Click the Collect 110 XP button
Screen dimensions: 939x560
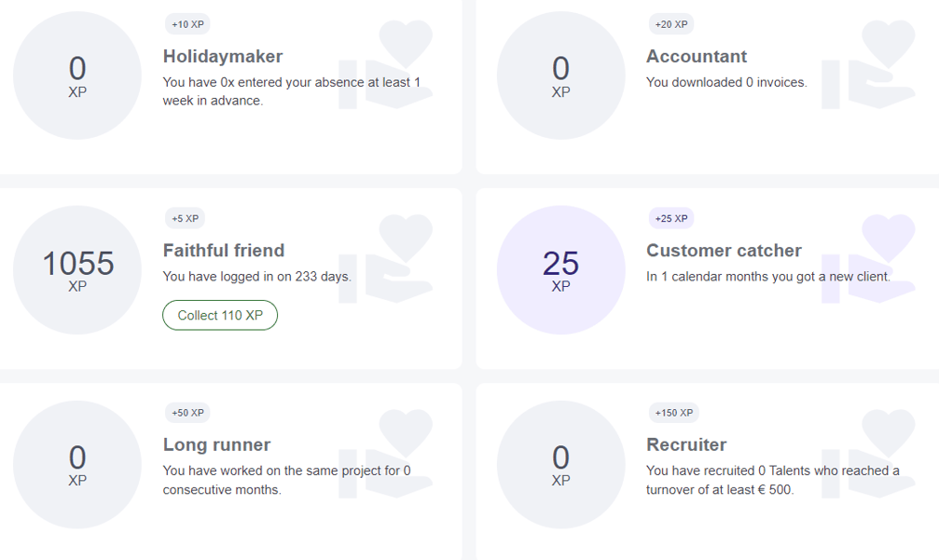(x=220, y=315)
